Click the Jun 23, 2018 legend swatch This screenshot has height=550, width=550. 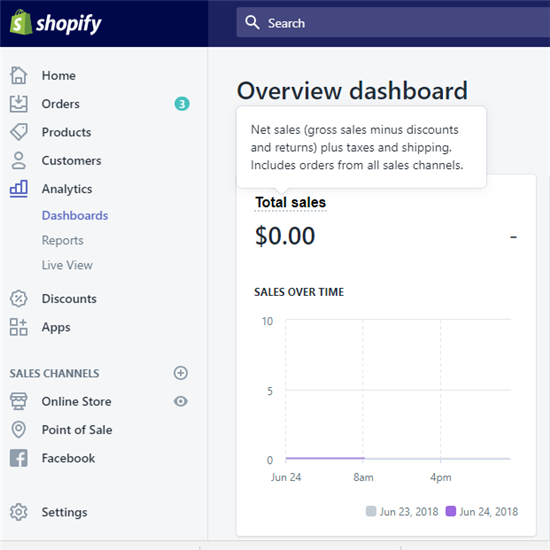(371, 511)
